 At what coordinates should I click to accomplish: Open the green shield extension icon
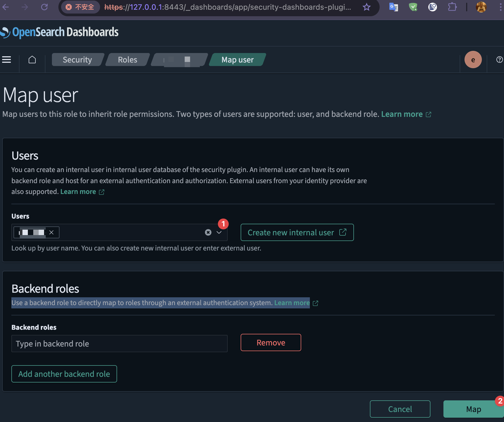tap(413, 7)
